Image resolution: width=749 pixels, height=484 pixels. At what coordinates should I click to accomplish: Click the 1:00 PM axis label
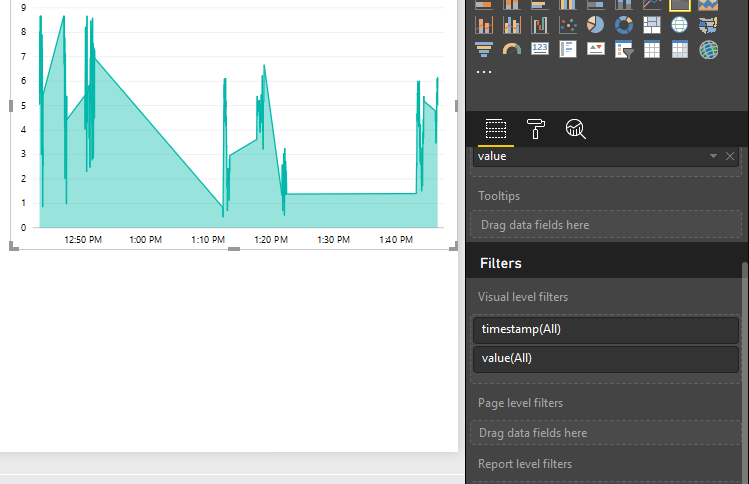(x=146, y=239)
